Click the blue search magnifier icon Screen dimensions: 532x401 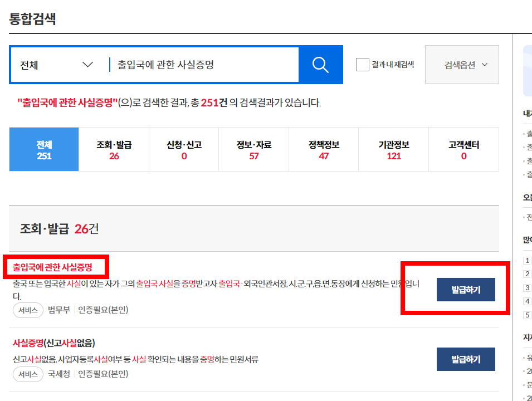[x=320, y=65]
